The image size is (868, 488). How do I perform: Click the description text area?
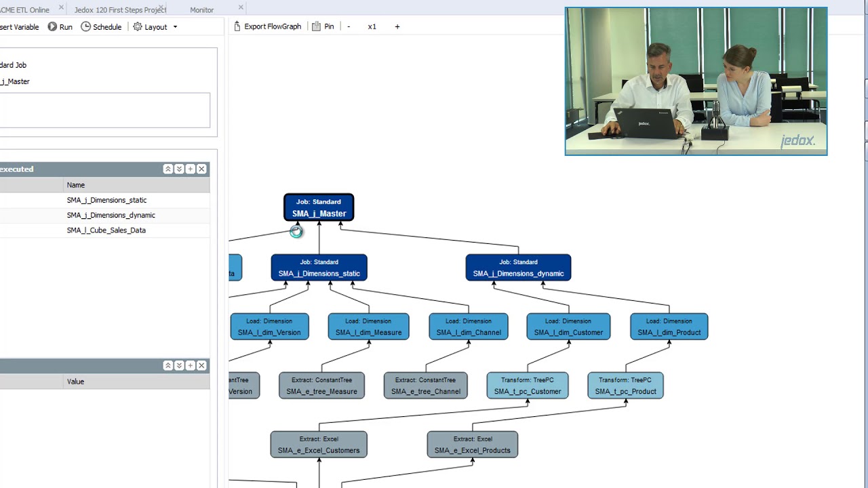pyautogui.click(x=104, y=110)
